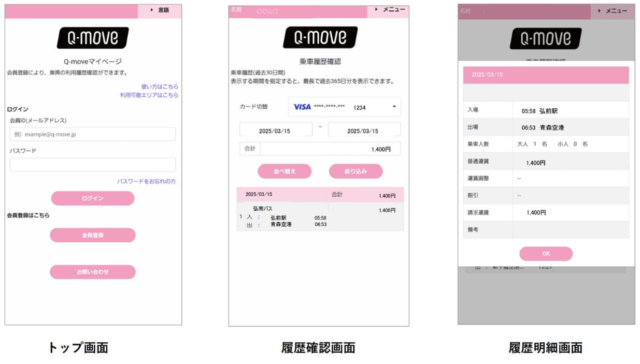640x364 pixels.
Task: Click the OK button in detail dialog
Action: coord(546,254)
